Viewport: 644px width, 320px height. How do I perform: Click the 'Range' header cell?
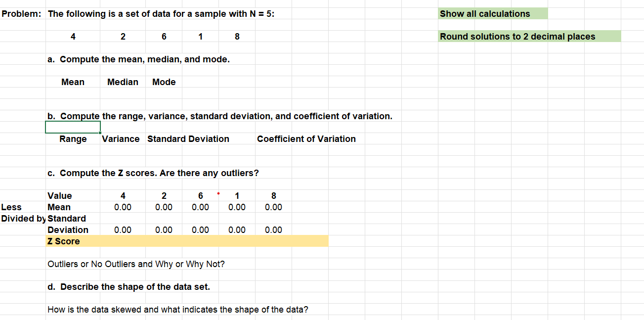tap(73, 138)
